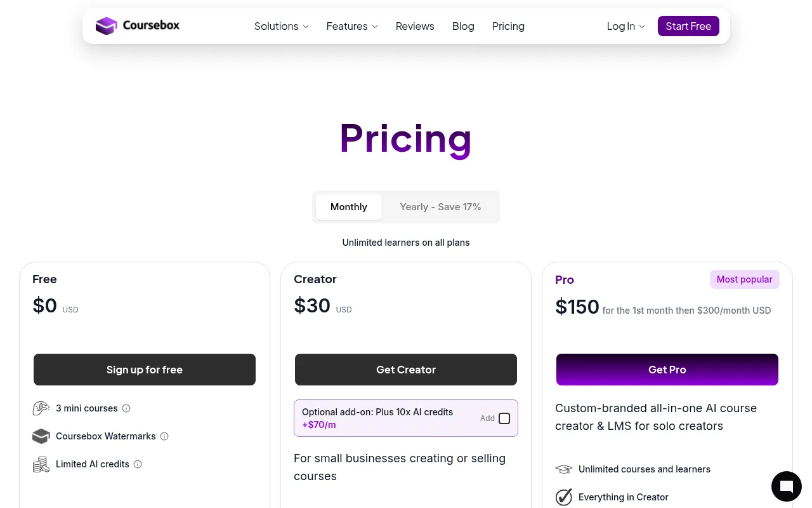Expand the Solutions dropdown
The image size is (812, 508).
pyautogui.click(x=282, y=26)
